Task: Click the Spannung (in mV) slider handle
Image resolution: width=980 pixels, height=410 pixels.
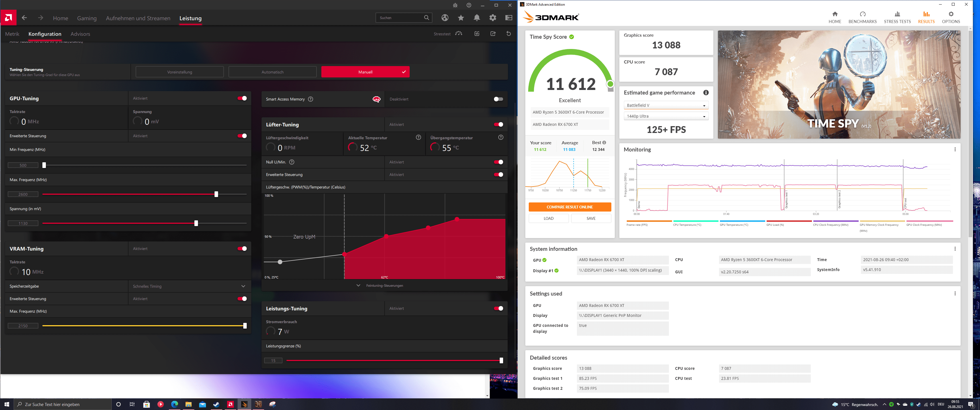Action: point(196,223)
